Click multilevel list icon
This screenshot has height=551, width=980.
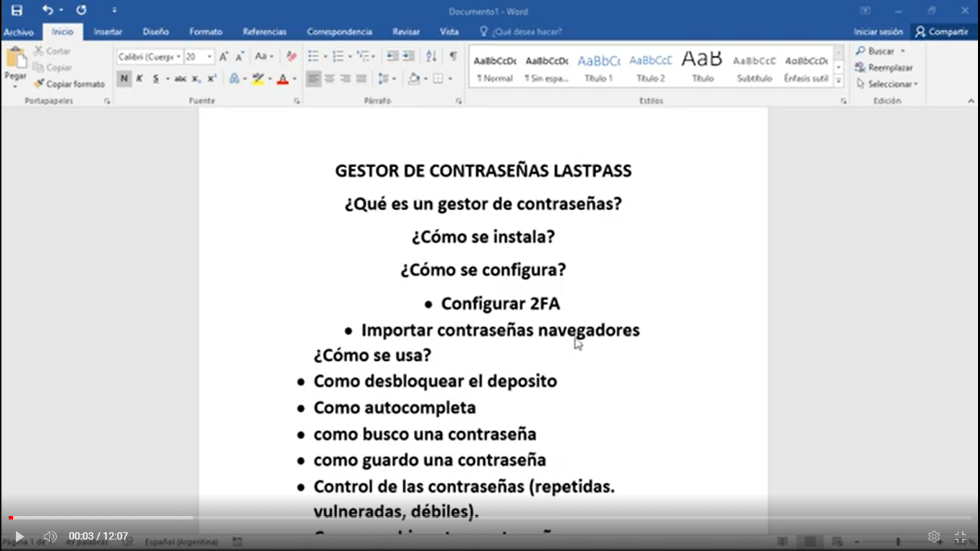point(363,57)
